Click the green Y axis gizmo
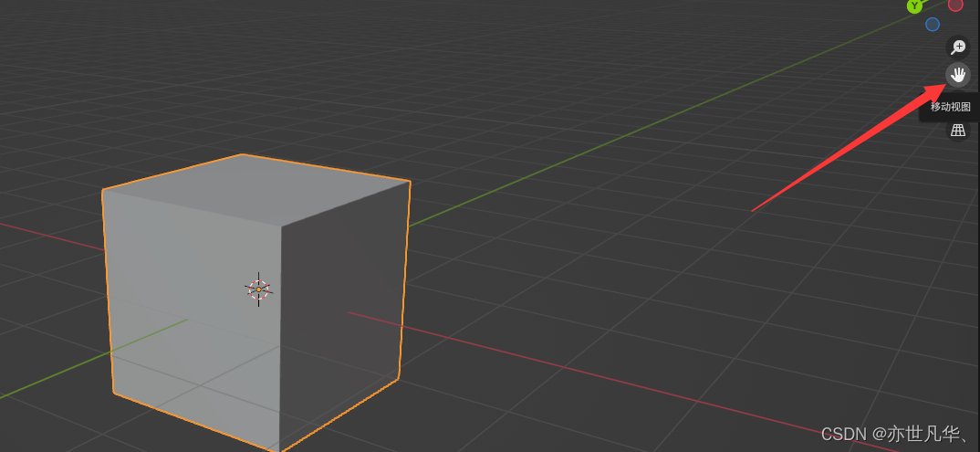 pyautogui.click(x=915, y=5)
